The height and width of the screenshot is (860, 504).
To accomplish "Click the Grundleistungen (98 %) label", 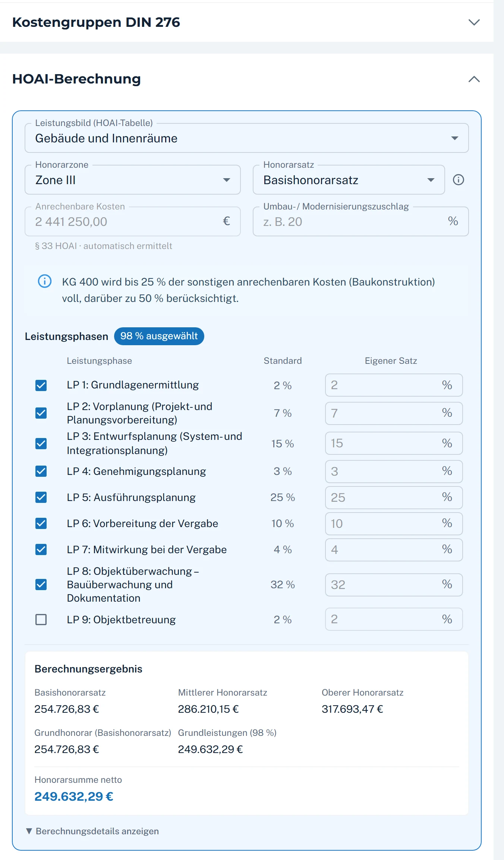I will tap(227, 733).
